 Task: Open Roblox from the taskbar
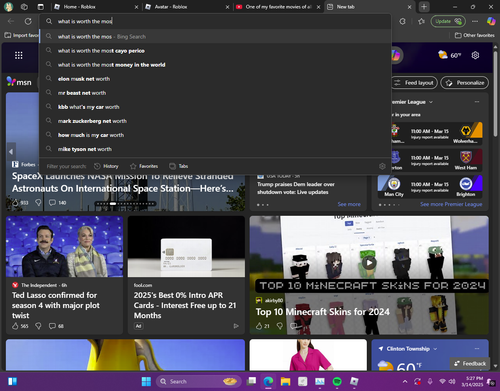(354, 381)
